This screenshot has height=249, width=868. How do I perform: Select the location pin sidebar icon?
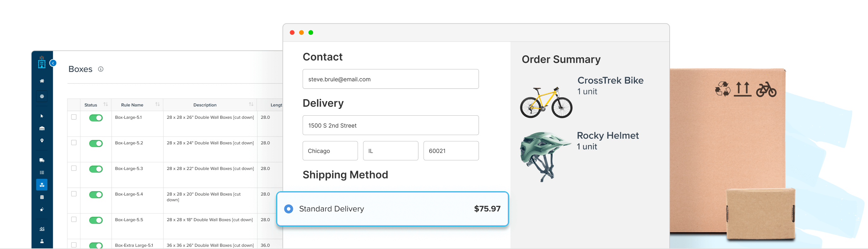[x=42, y=141]
